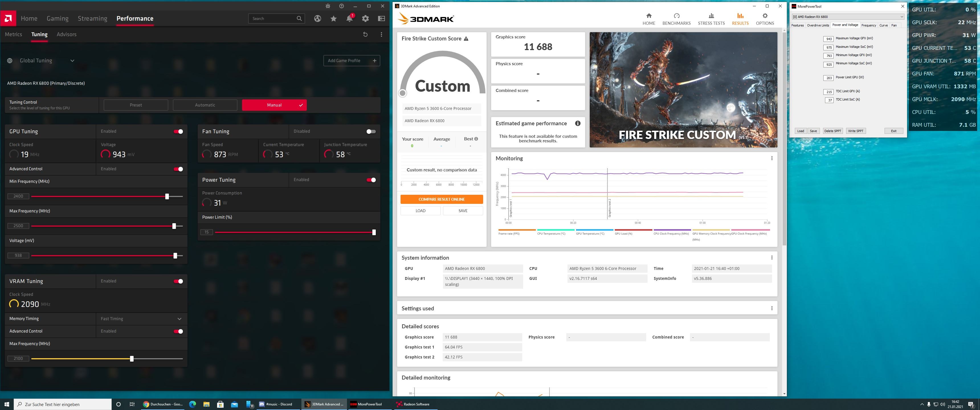Expand the Global Tuning dropdown

[72, 60]
